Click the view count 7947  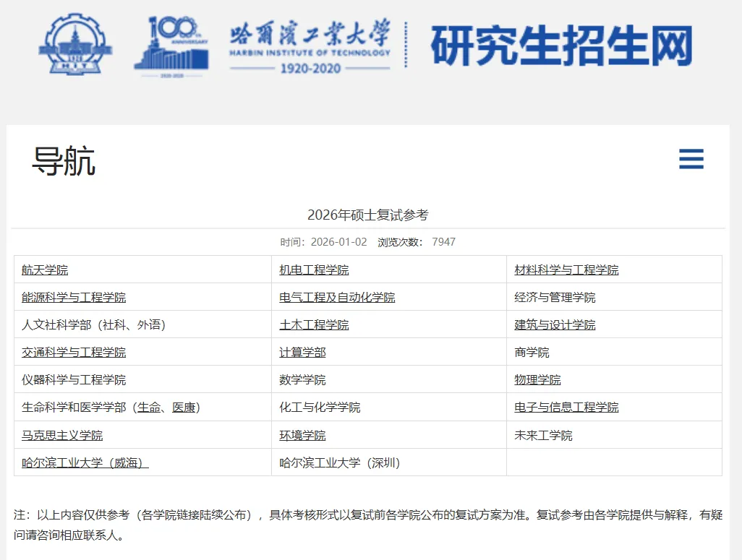click(443, 241)
